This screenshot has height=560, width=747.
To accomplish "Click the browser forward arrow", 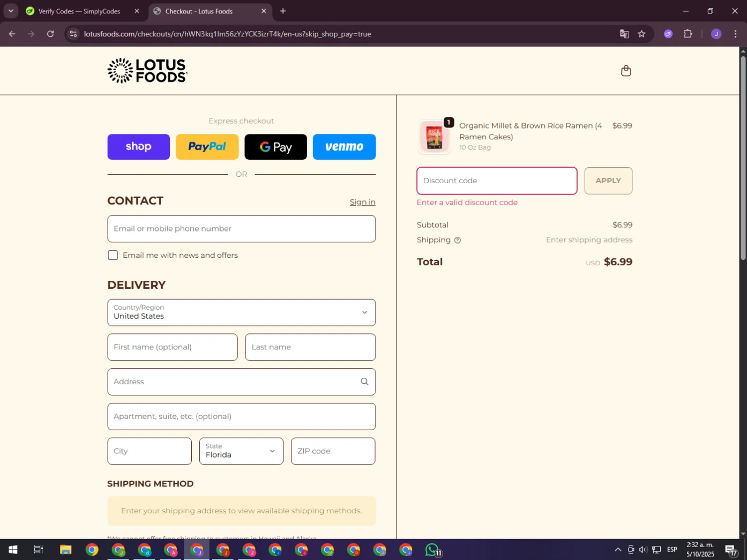I will point(31,34).
